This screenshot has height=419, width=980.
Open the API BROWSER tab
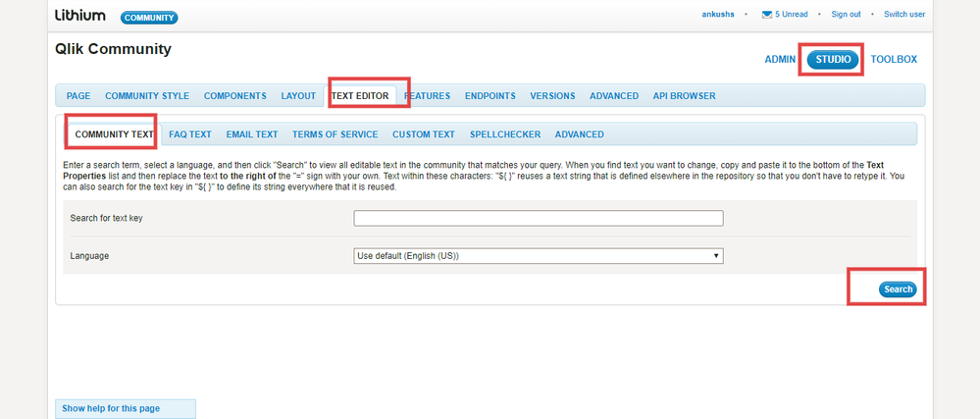[x=685, y=96]
